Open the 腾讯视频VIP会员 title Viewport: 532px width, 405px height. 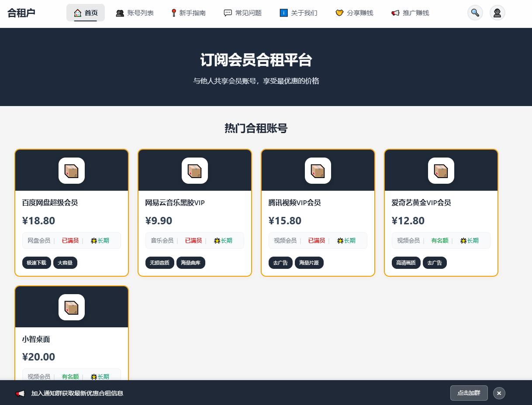(295, 202)
